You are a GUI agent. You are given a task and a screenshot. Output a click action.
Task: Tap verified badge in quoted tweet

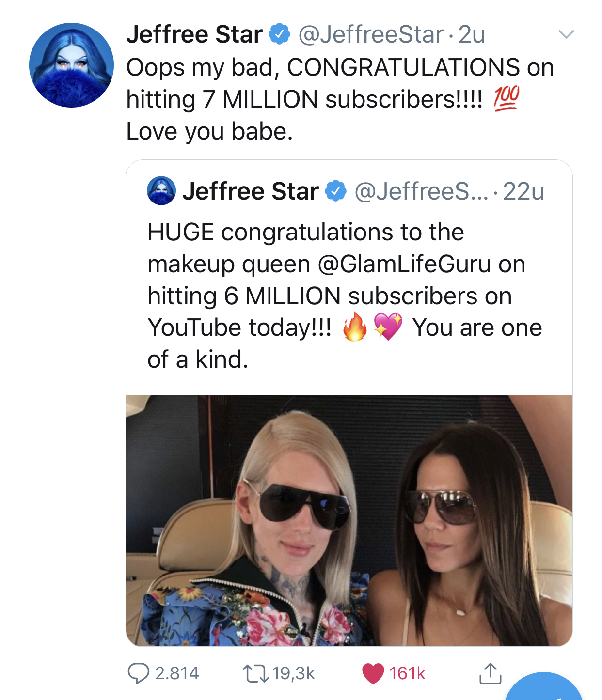pos(335,191)
